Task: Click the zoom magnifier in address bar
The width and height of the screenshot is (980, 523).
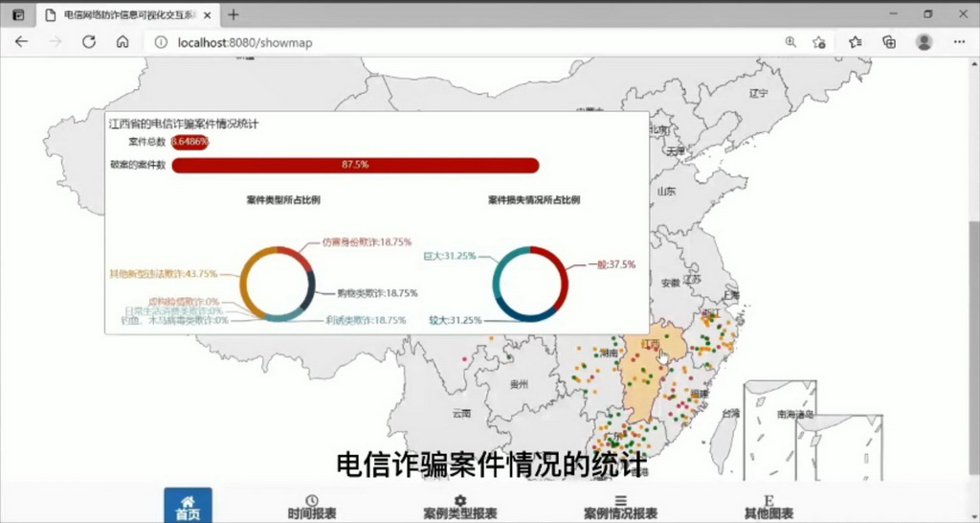Action: pos(791,42)
